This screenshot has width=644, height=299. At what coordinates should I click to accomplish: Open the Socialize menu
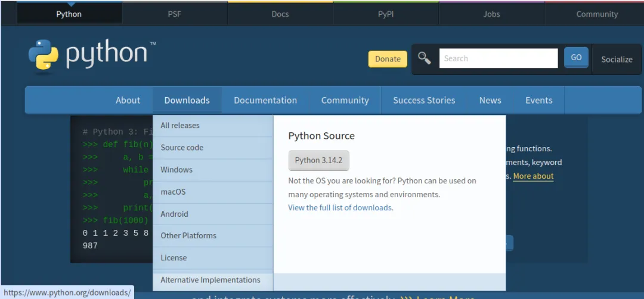click(x=617, y=60)
